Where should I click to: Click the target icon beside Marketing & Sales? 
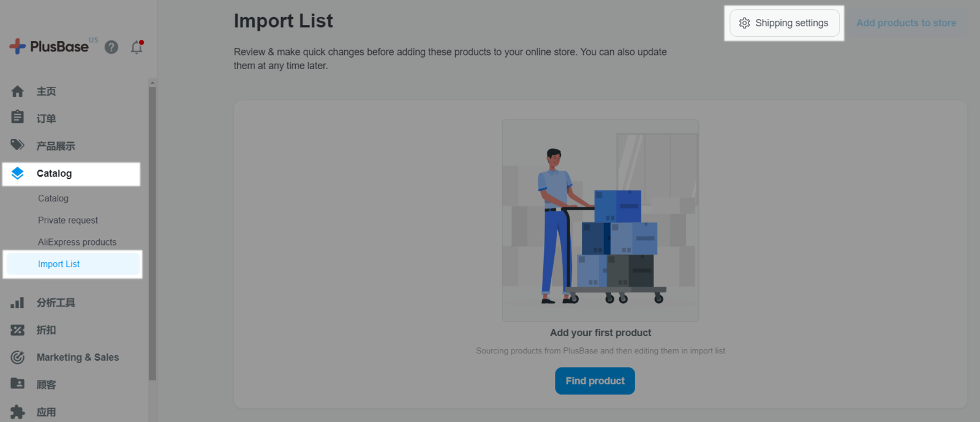(18, 357)
